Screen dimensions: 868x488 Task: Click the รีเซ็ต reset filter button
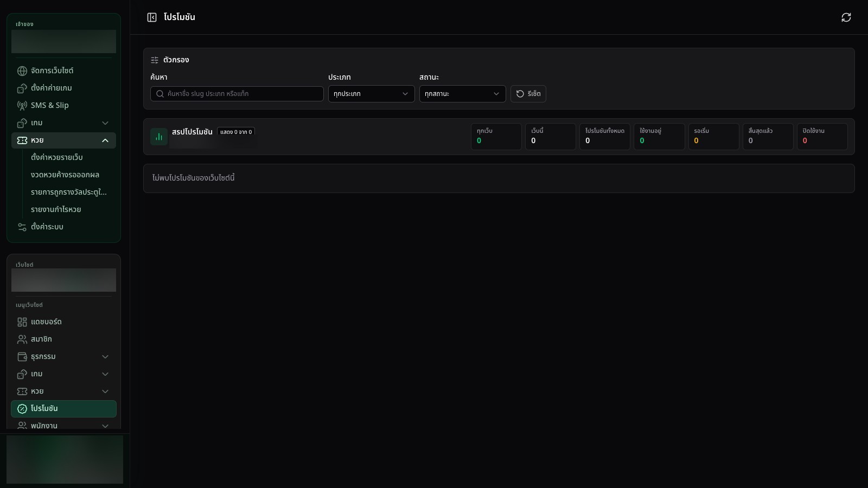(528, 94)
